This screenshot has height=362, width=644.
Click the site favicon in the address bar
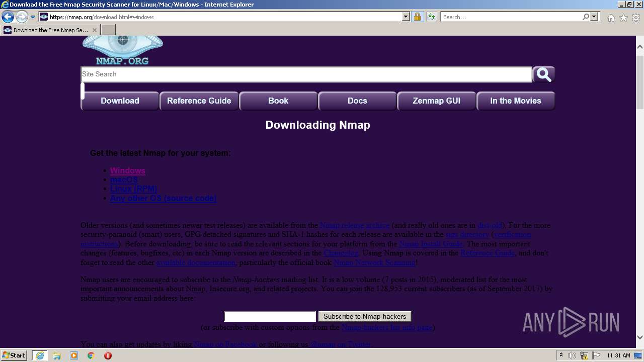(44, 17)
